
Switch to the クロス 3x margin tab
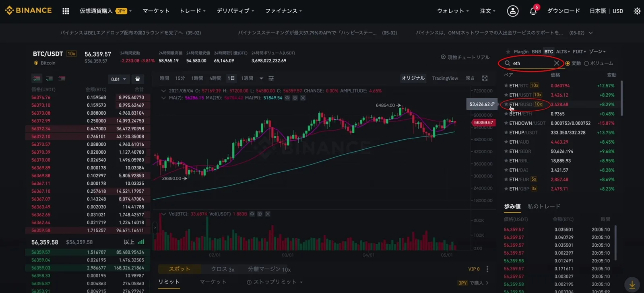[x=223, y=269]
